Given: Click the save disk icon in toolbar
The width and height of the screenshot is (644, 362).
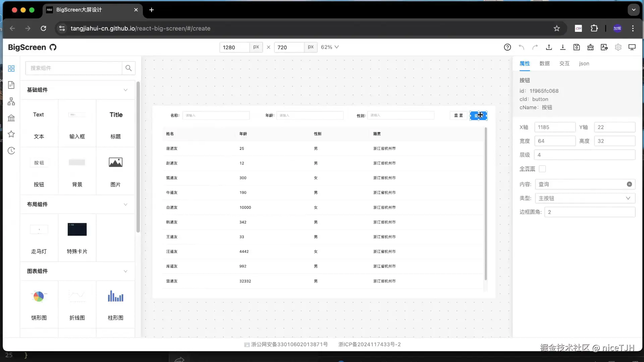Looking at the screenshot, I should [x=577, y=47].
